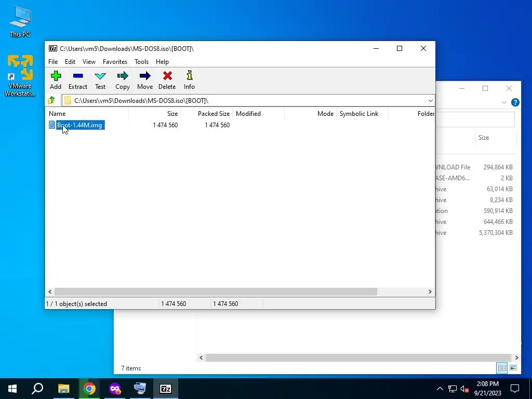Screen dimensions: 532x399
Task: Open the Windows Start menu
Action: click(12, 389)
